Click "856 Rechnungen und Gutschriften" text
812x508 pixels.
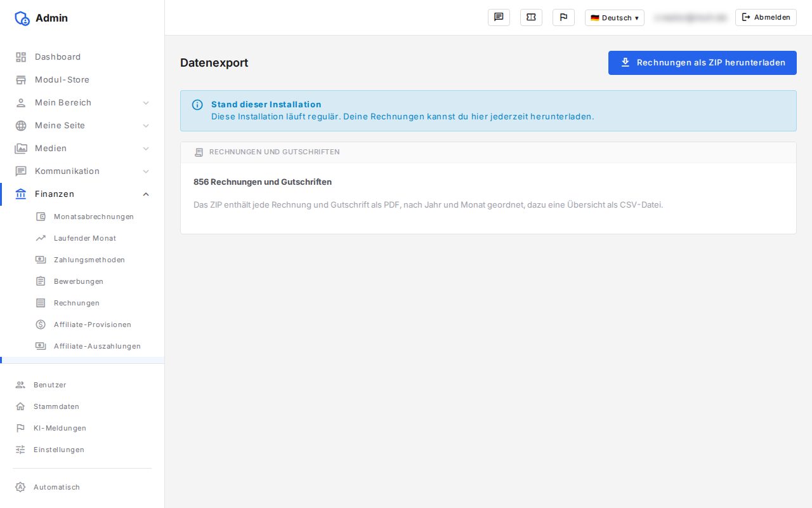[263, 182]
